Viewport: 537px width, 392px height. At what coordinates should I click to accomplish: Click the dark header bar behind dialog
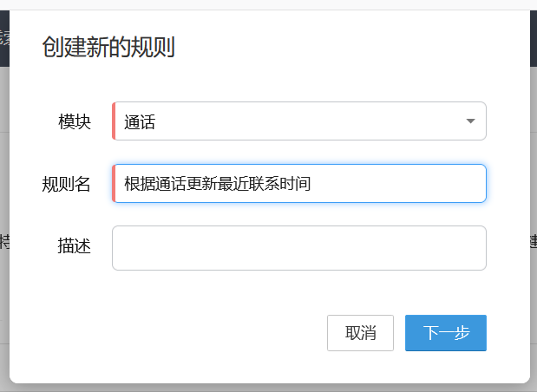point(4,38)
